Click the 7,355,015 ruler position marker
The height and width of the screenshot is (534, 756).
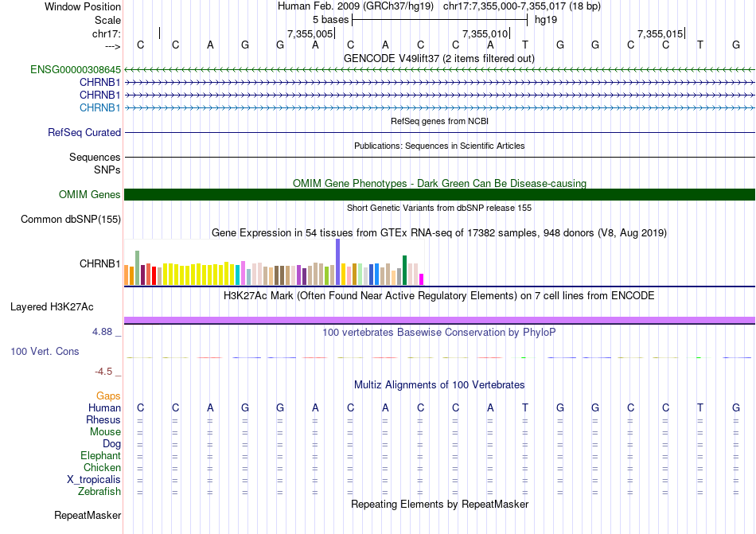pos(660,33)
